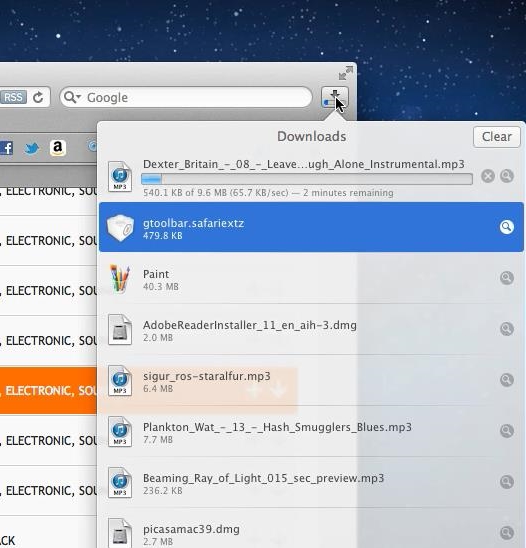Screen dimensions: 526x548
Task: Open the search engine dropdown magnifier
Action: pos(72,98)
